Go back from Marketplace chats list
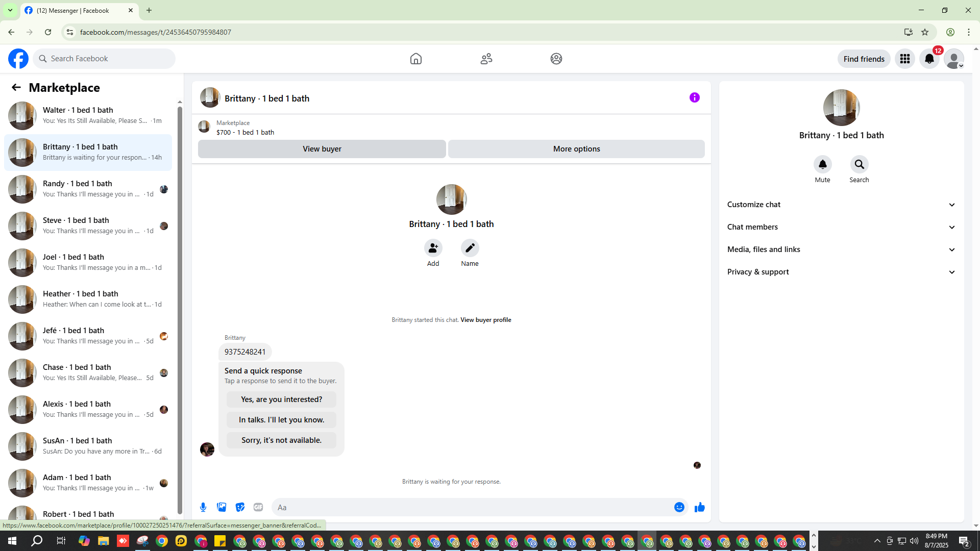The width and height of the screenshot is (980, 551). coord(16,87)
